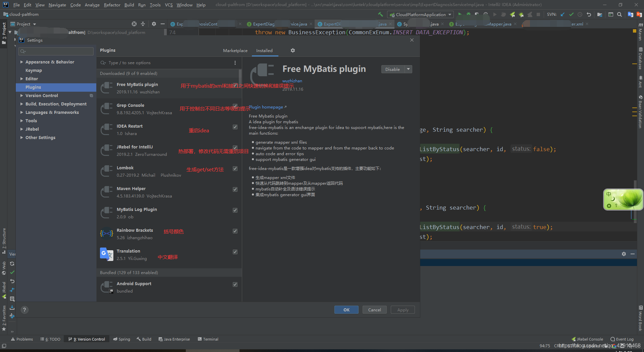Open the VCS menu
This screenshot has height=352, width=644.
pyautogui.click(x=169, y=5)
